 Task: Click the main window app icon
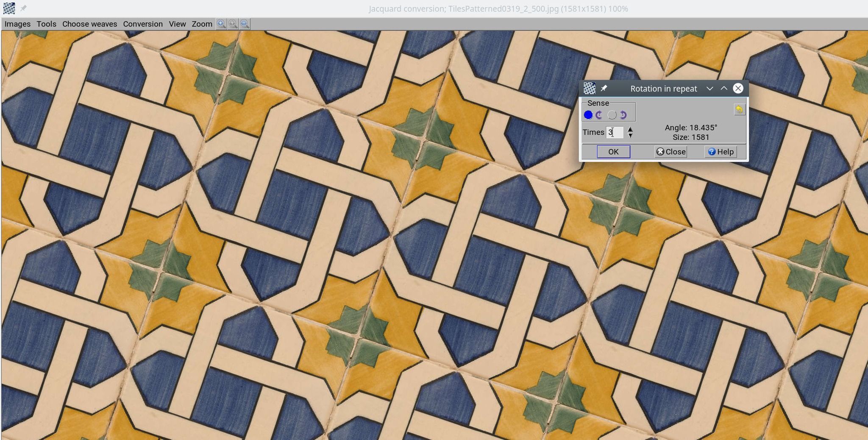pyautogui.click(x=9, y=8)
